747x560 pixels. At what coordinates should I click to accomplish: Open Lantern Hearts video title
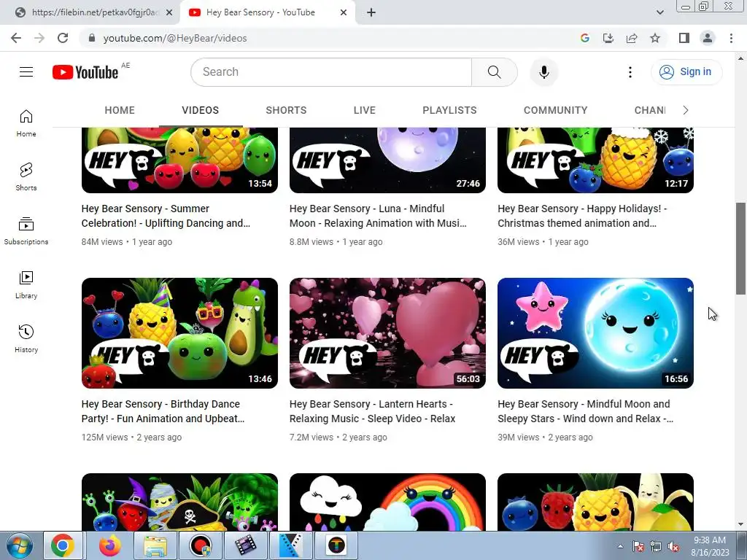pos(372,411)
